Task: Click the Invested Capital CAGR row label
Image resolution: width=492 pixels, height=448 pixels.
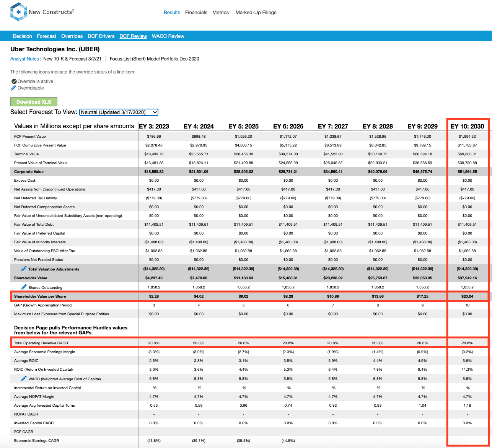Action: coord(34,423)
